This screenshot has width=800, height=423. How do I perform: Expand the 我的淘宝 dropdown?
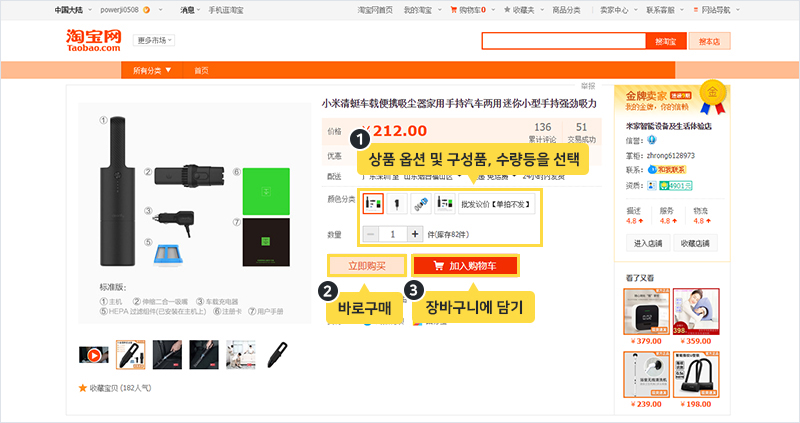click(422, 10)
